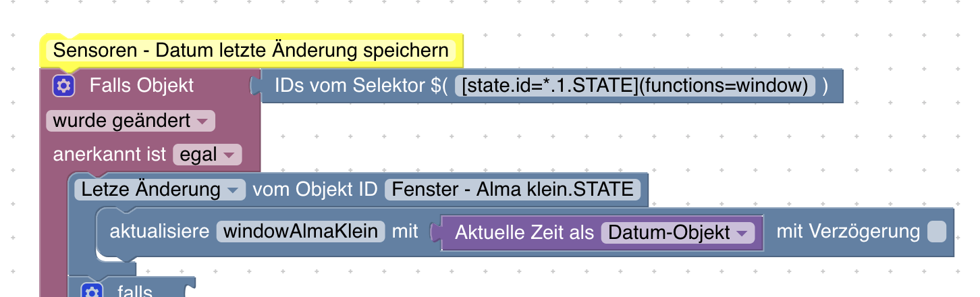The height and width of the screenshot is (297, 980).
Task: Open gear settings on falls block
Action: (92, 291)
